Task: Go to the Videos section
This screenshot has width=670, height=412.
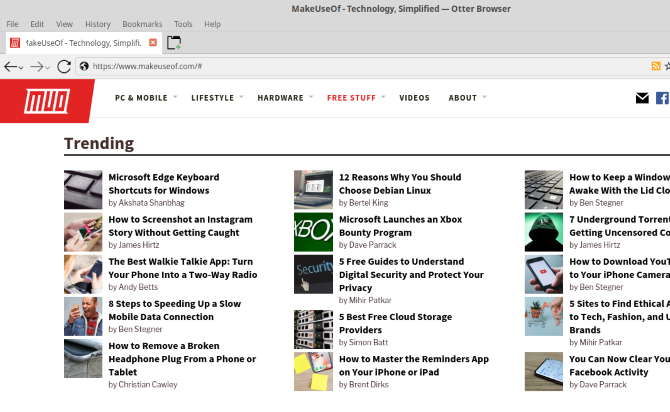Action: (x=414, y=98)
